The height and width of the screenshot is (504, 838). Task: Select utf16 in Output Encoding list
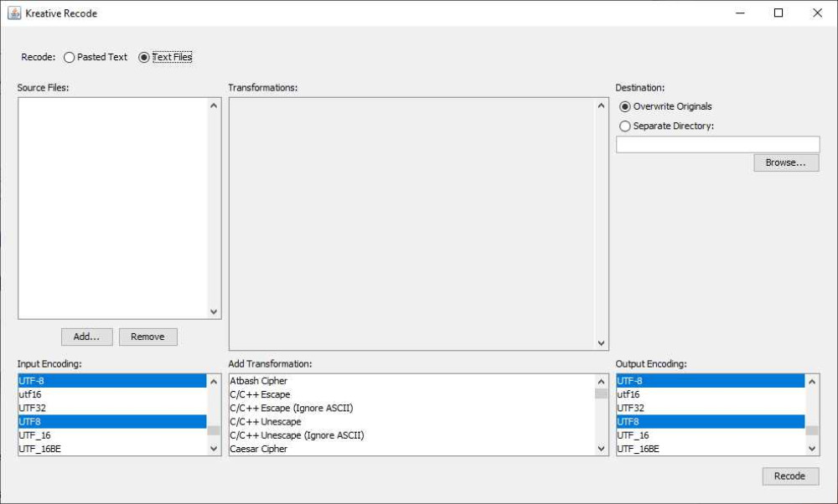coord(711,394)
